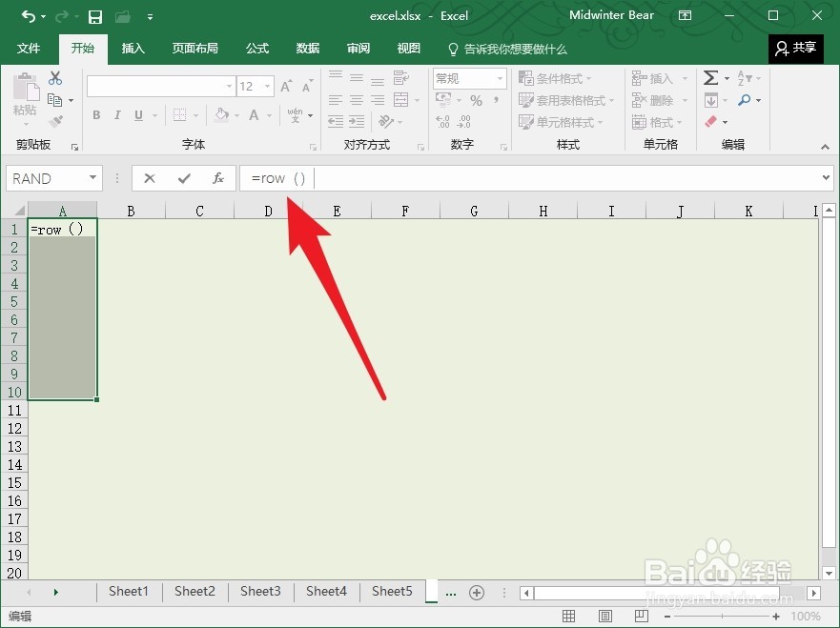
Task: Switch to Normal view grid icon
Action: click(x=569, y=617)
